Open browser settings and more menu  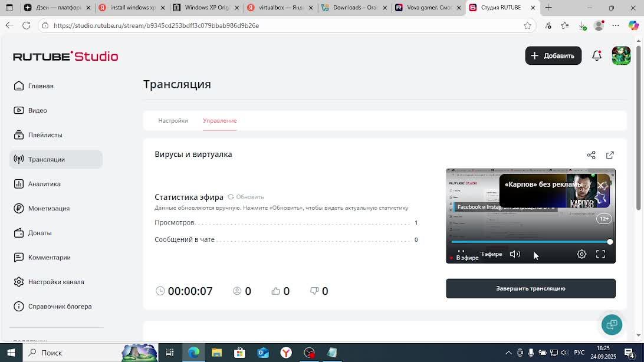(615, 25)
